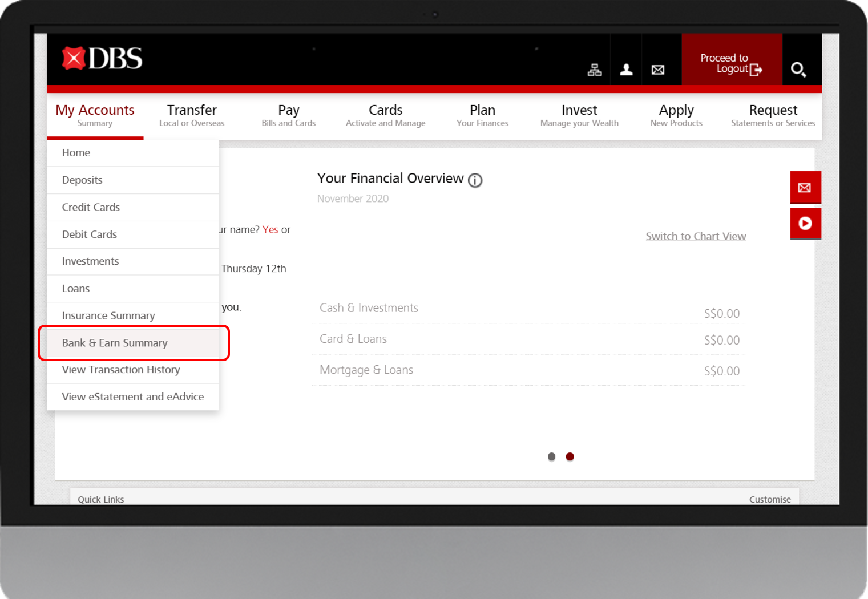
Task: Click the Switch to Chart View link
Action: pyautogui.click(x=695, y=236)
